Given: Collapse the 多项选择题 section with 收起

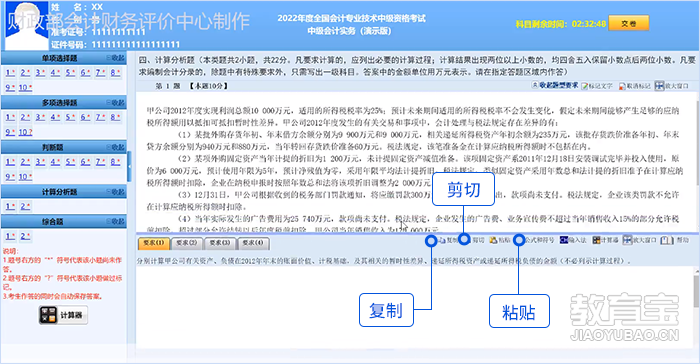Looking at the screenshot, I should click(x=116, y=103).
